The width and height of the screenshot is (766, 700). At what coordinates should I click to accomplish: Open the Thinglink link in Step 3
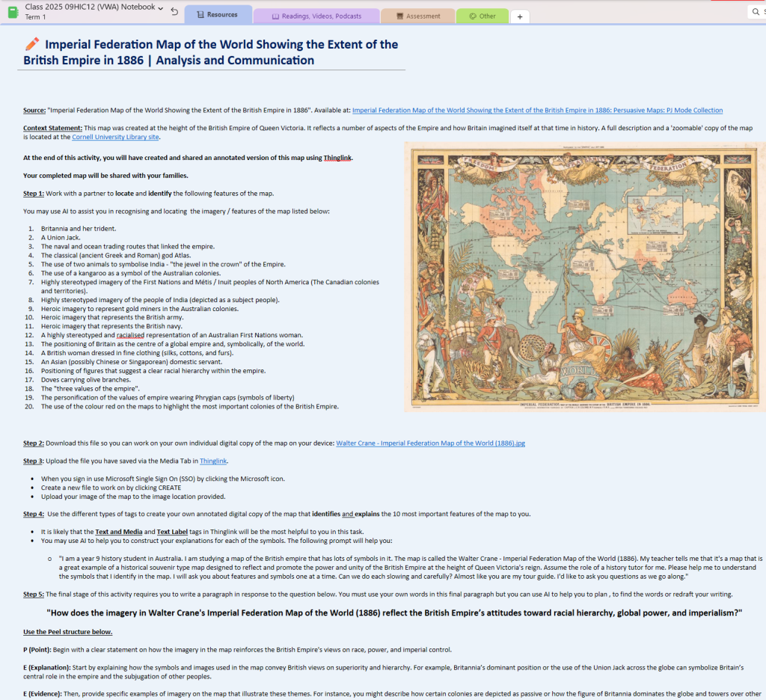pos(213,461)
